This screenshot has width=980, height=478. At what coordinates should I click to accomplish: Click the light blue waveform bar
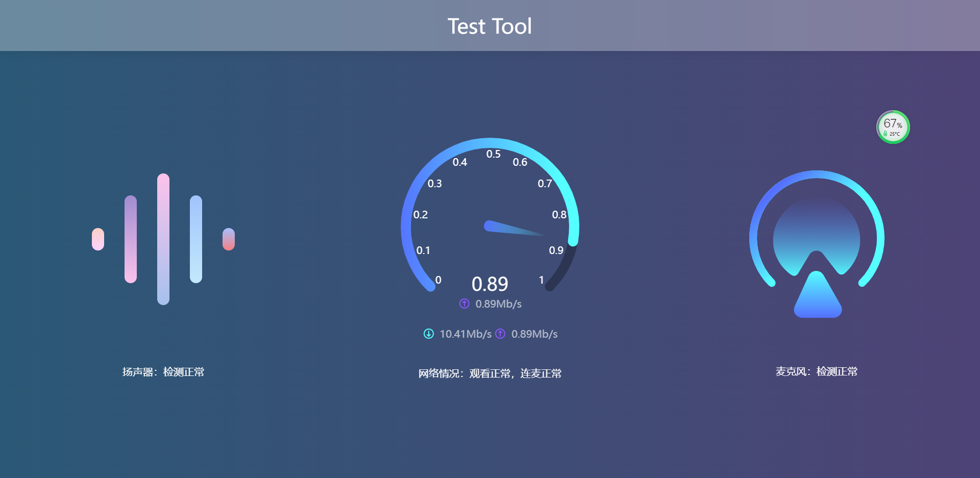pyautogui.click(x=196, y=239)
